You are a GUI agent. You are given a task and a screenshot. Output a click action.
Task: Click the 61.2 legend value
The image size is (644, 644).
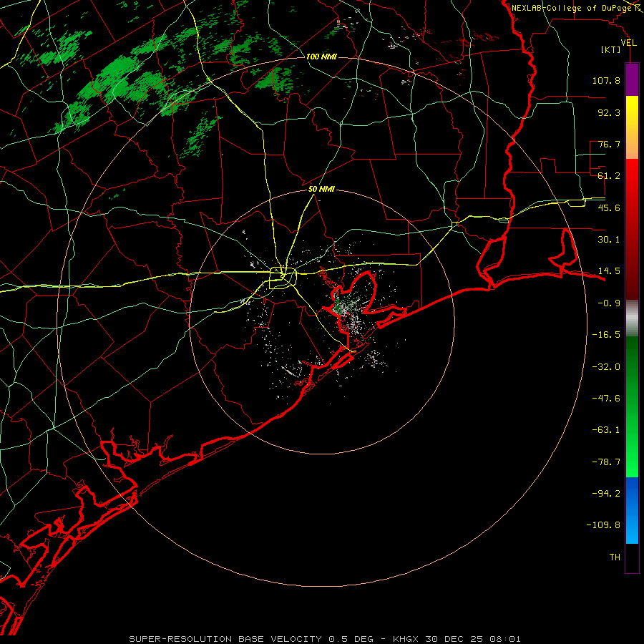tap(609, 176)
